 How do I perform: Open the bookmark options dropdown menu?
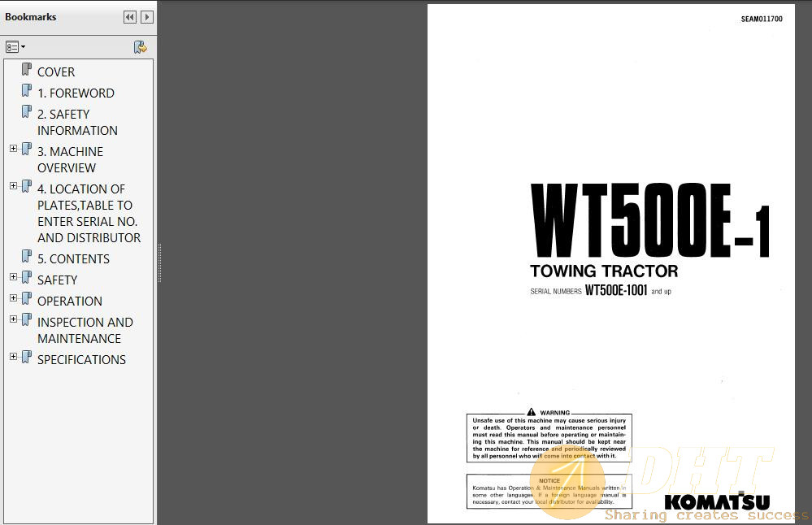coord(15,47)
